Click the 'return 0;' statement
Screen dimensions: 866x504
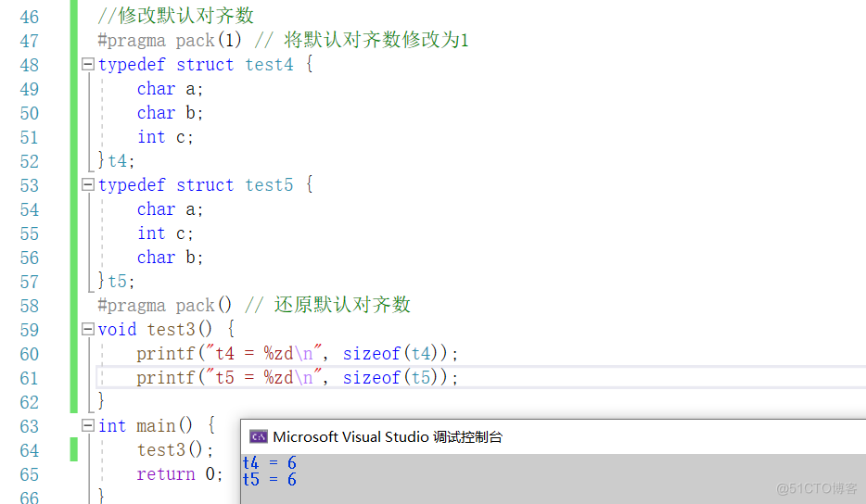[x=180, y=474]
